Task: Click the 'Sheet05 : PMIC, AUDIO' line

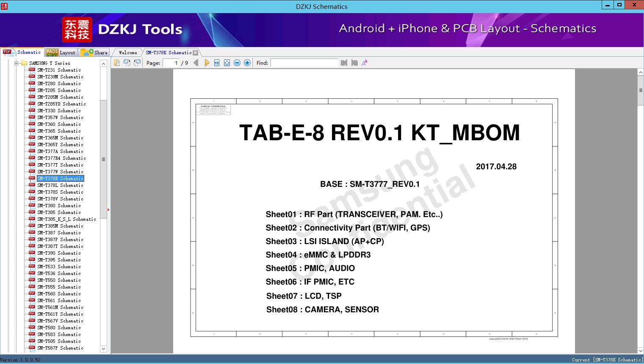Action: (310, 268)
